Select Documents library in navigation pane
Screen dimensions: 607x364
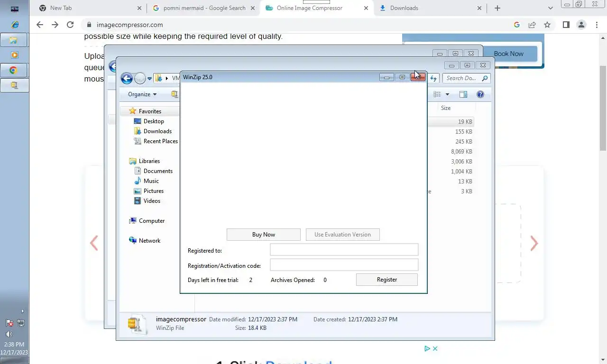158,171
